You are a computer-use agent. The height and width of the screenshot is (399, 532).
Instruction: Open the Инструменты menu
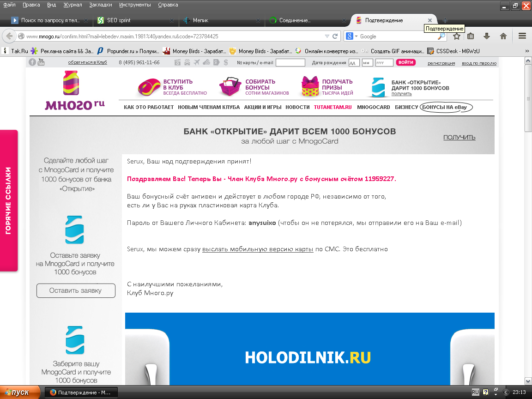pos(135,5)
